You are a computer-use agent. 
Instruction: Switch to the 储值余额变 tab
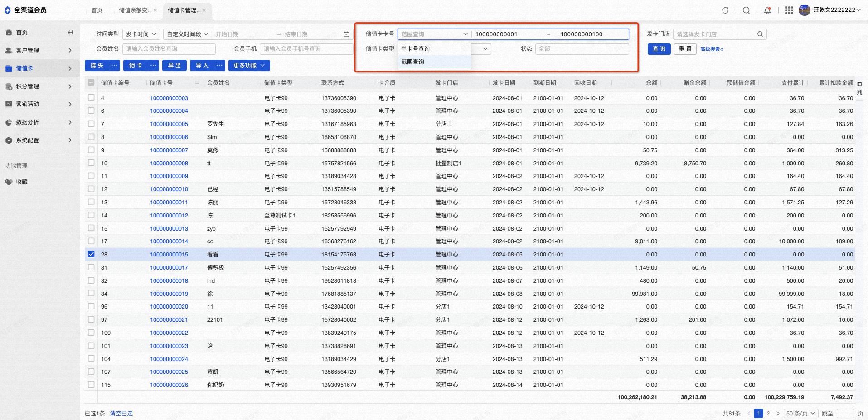click(135, 10)
